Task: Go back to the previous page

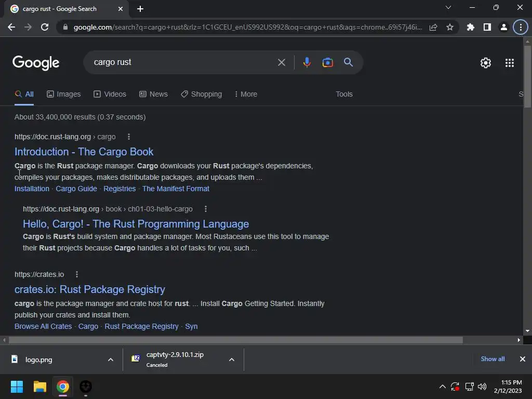Action: pos(11,27)
